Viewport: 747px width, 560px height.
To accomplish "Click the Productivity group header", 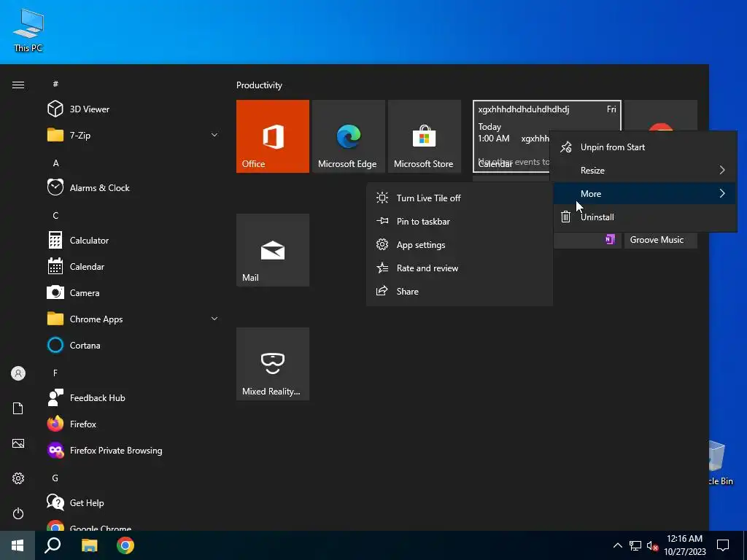I will click(x=259, y=85).
